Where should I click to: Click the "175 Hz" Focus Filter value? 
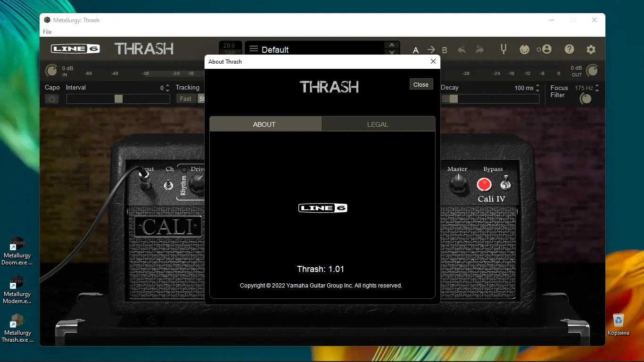pyautogui.click(x=584, y=88)
